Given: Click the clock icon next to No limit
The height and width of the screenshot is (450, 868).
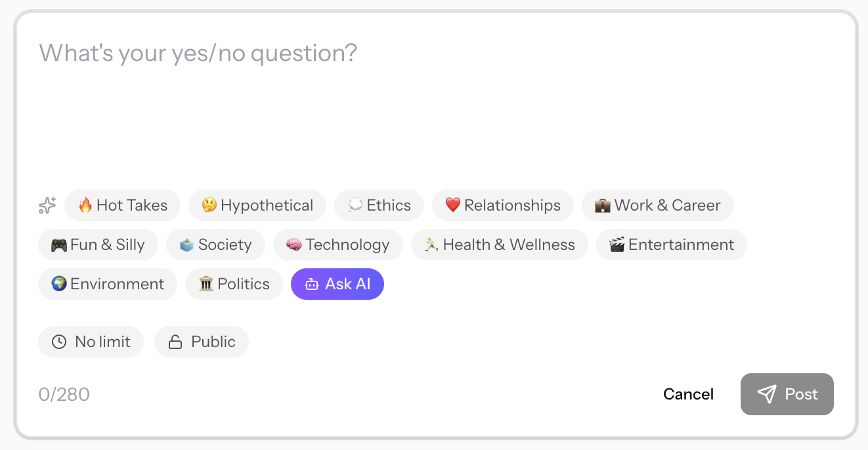Looking at the screenshot, I should coord(59,341).
